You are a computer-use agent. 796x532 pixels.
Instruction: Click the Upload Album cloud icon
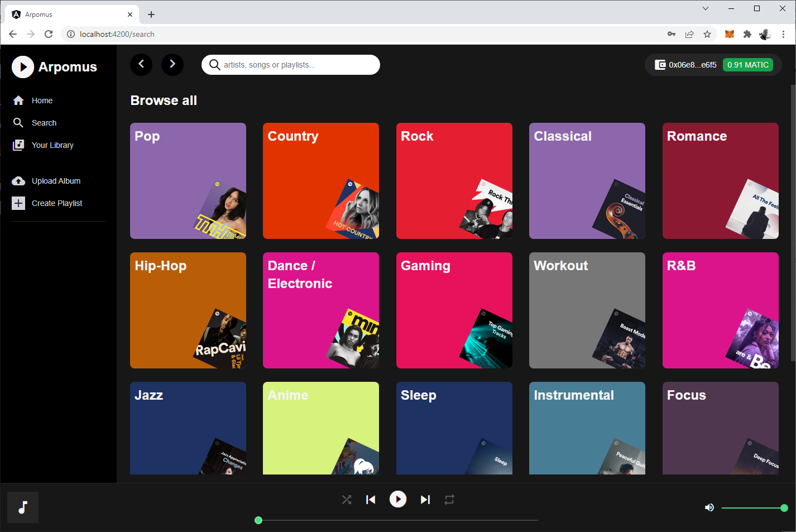point(18,181)
